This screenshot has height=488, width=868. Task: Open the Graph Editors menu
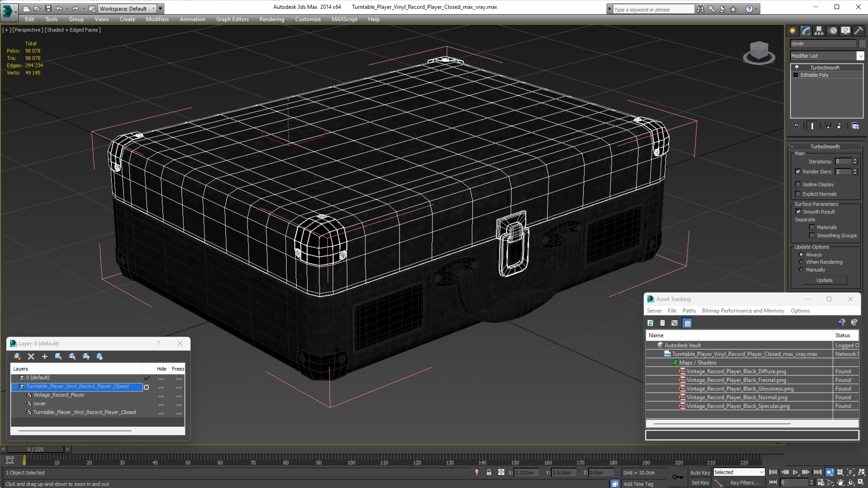coord(232,19)
